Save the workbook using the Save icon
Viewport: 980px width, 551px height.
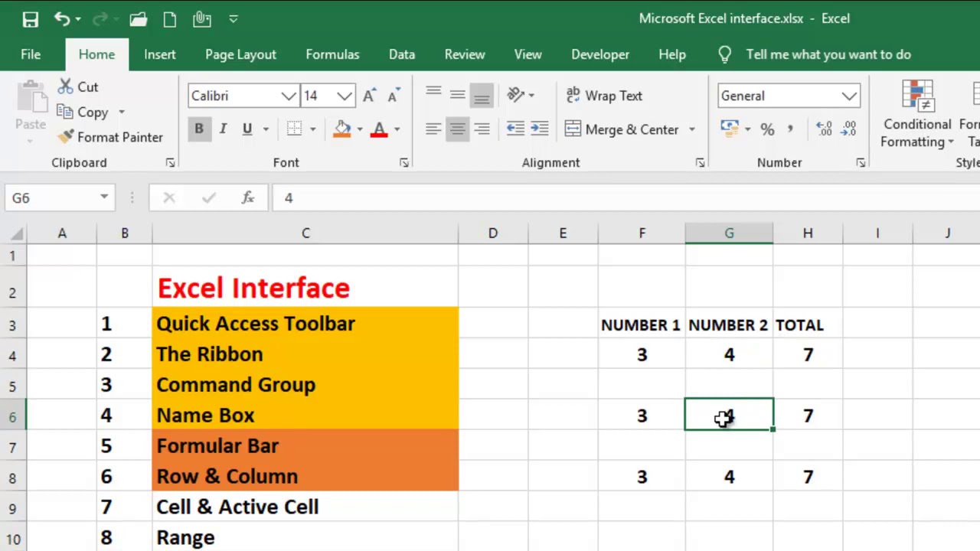click(x=31, y=19)
